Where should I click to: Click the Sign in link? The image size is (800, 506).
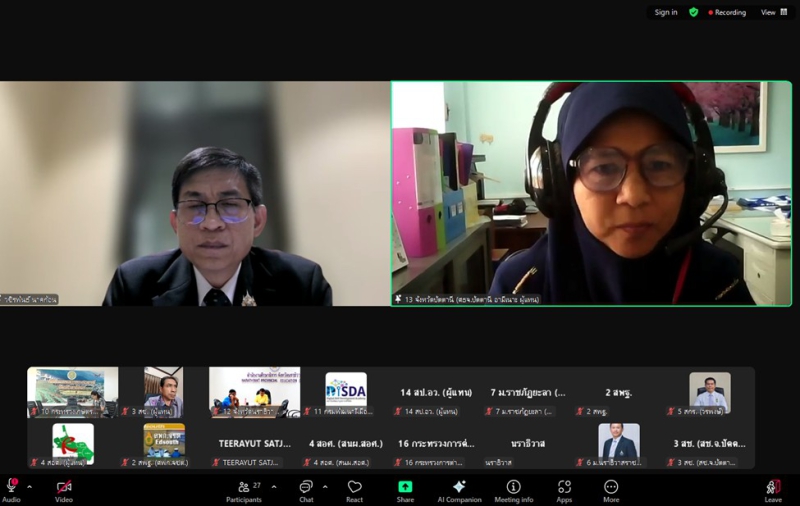pyautogui.click(x=666, y=12)
